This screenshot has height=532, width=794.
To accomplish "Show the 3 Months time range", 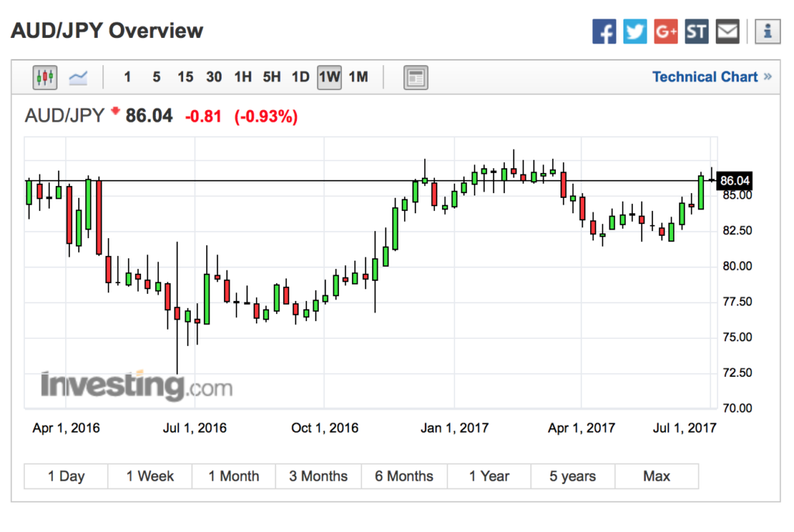I will tap(319, 476).
